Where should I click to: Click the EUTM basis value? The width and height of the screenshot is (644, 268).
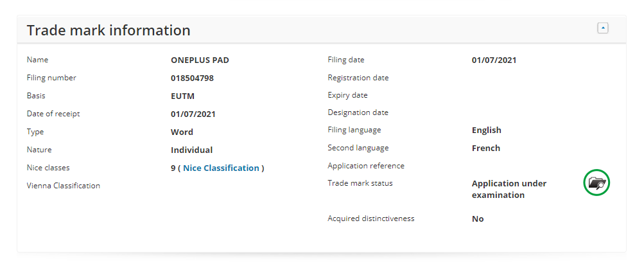click(x=182, y=96)
